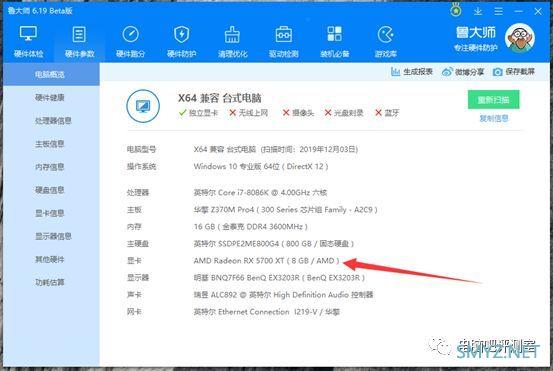Select the 处理器信息 processor info tab

point(53,121)
